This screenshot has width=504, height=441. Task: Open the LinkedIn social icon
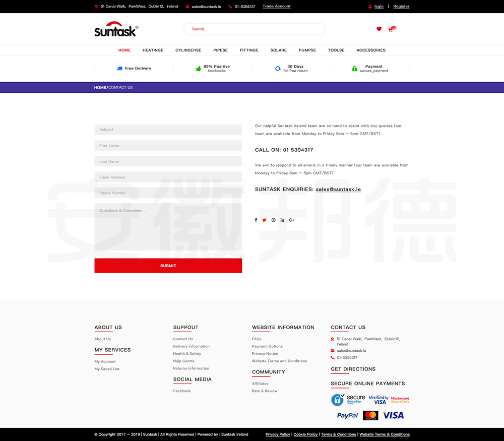point(282,220)
